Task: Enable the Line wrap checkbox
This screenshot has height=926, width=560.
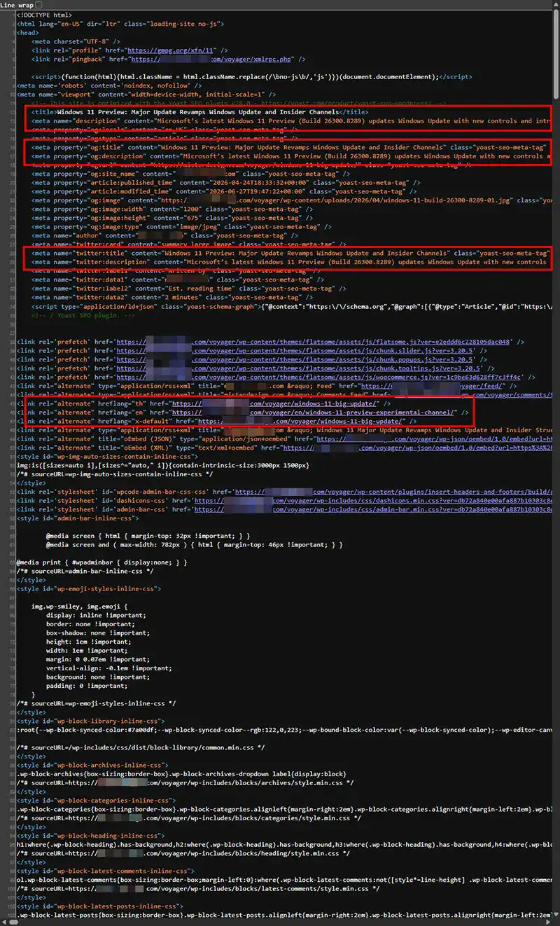Action: tap(38, 5)
